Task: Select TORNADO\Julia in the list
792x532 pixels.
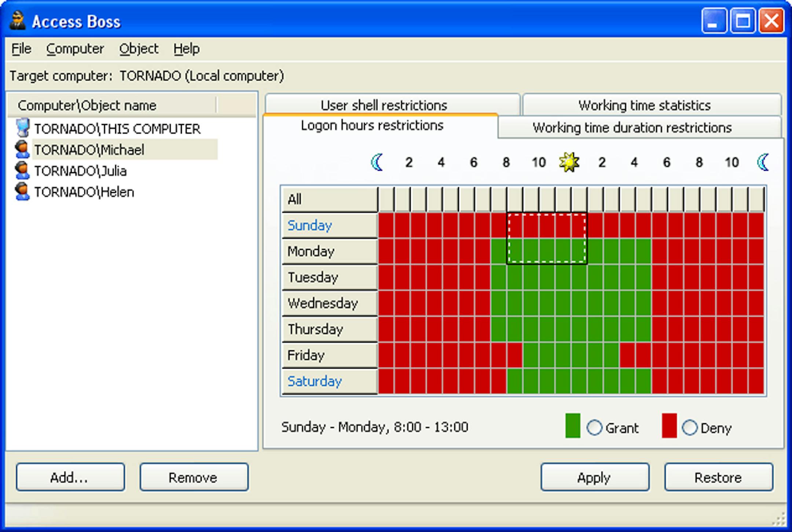Action: click(x=80, y=171)
